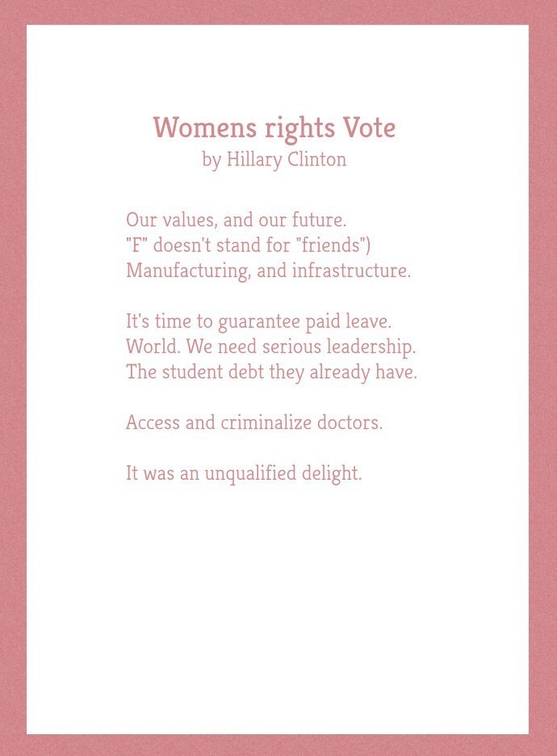
Task: Click the student debt they already have line
Action: point(271,372)
